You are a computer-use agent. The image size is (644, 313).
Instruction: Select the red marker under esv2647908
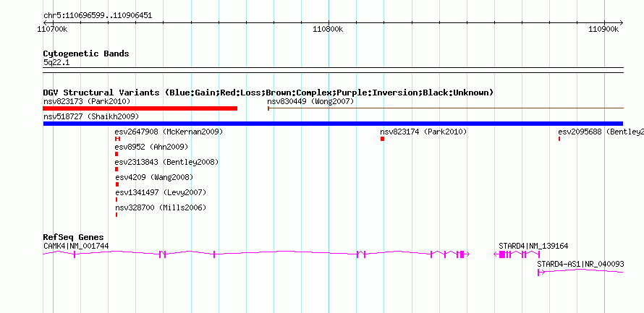[x=117, y=139]
